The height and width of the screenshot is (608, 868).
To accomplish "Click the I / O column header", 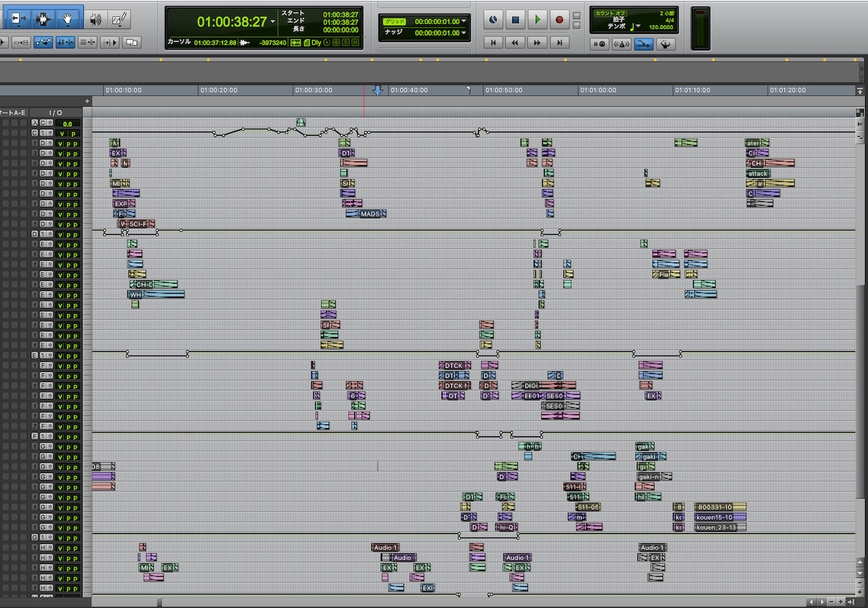I will coord(55,112).
